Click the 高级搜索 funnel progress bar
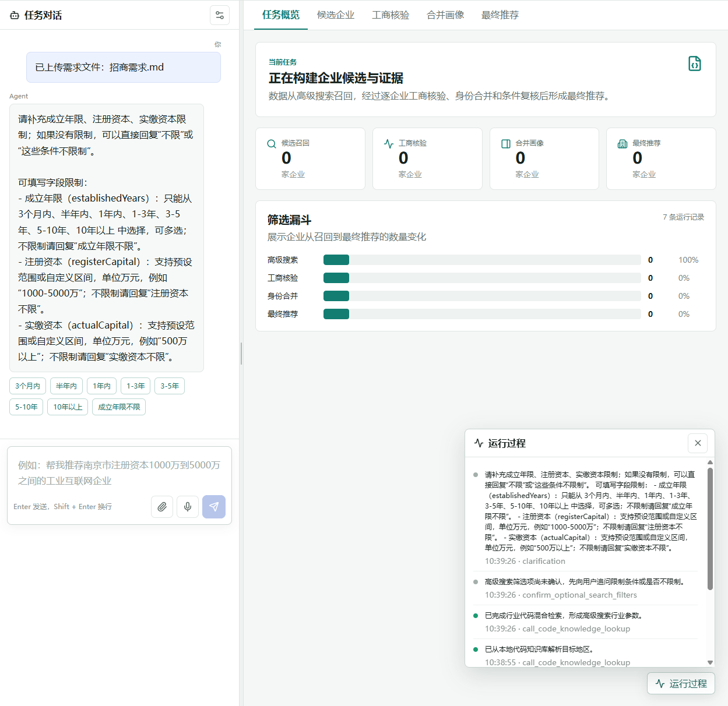This screenshot has width=728, height=706. pos(482,260)
